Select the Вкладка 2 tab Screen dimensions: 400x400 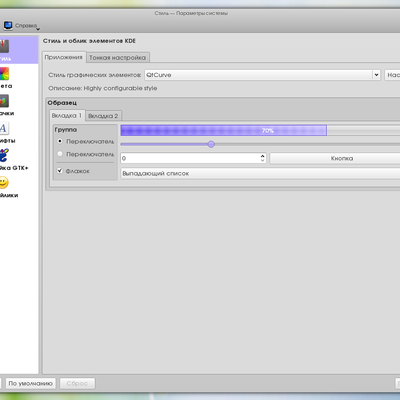[x=103, y=116]
